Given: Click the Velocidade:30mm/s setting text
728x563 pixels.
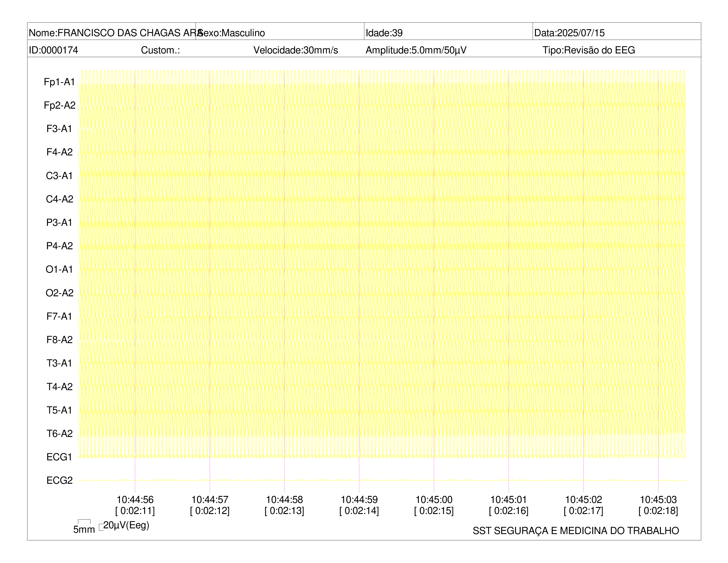Looking at the screenshot, I should click(296, 50).
